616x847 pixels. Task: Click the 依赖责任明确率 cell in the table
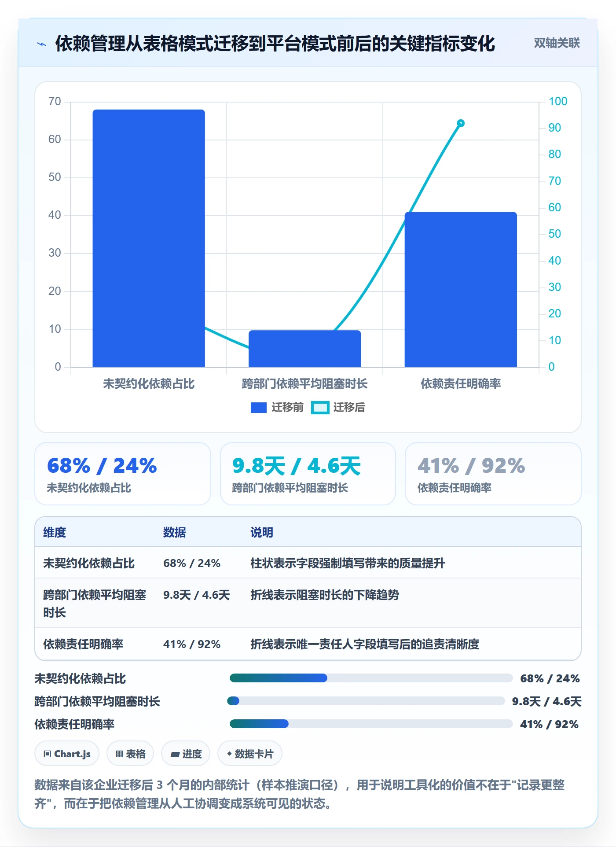(83, 644)
